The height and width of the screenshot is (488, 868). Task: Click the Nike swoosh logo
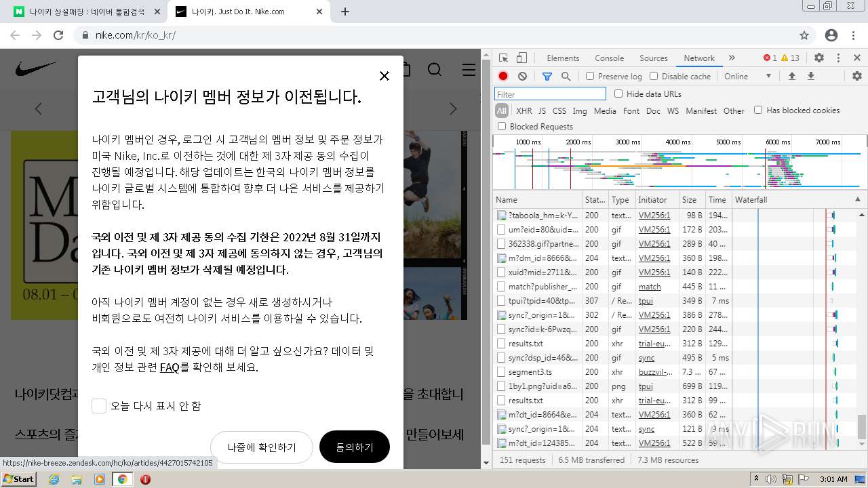(36, 69)
